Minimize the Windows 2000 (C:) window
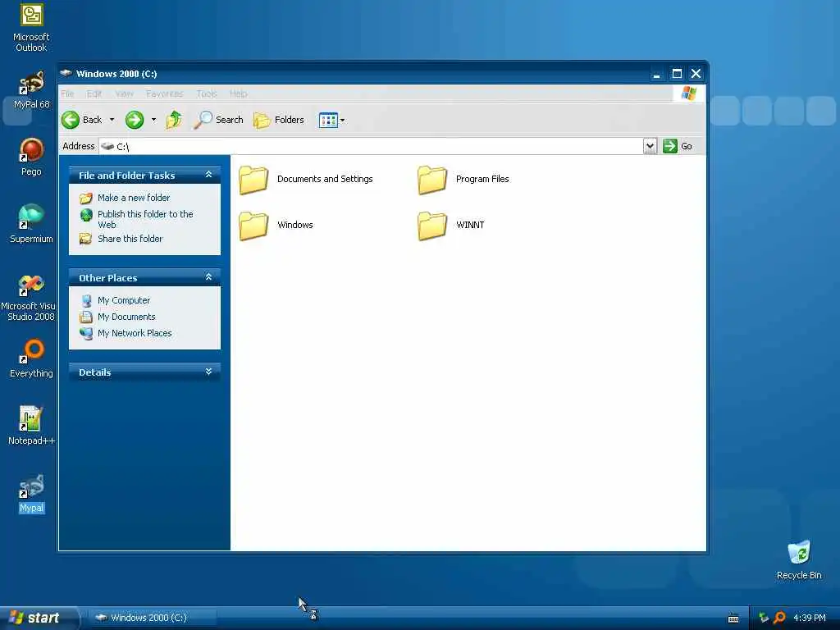Viewport: 840px width, 630px height. coord(657,73)
